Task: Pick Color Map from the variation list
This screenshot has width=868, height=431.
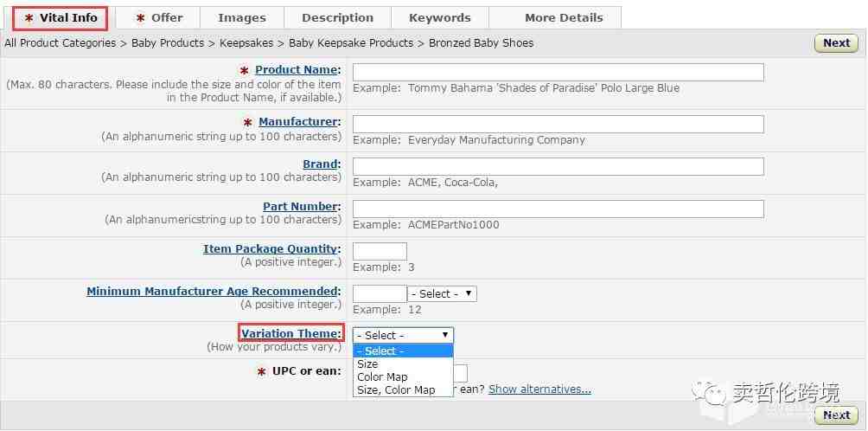Action: [x=382, y=377]
